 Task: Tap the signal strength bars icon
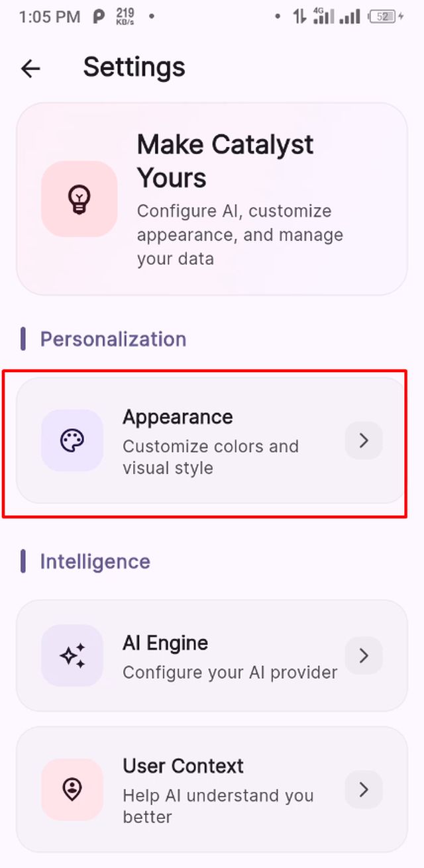click(x=350, y=17)
